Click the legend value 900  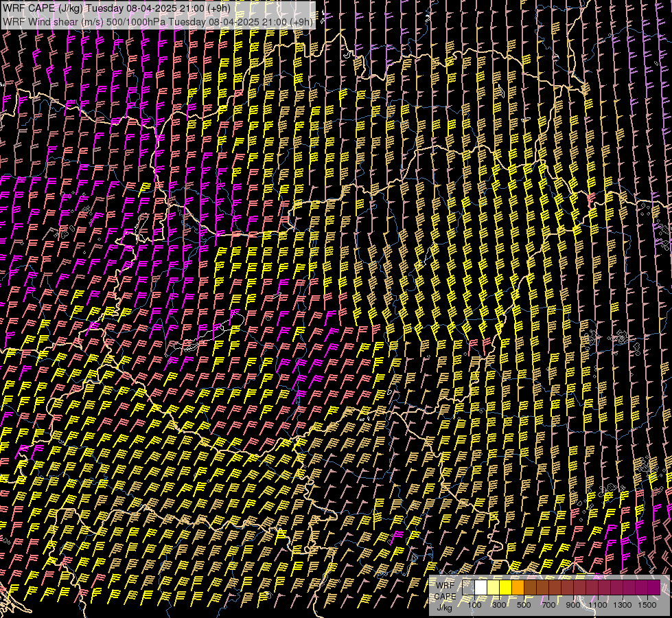(573, 605)
